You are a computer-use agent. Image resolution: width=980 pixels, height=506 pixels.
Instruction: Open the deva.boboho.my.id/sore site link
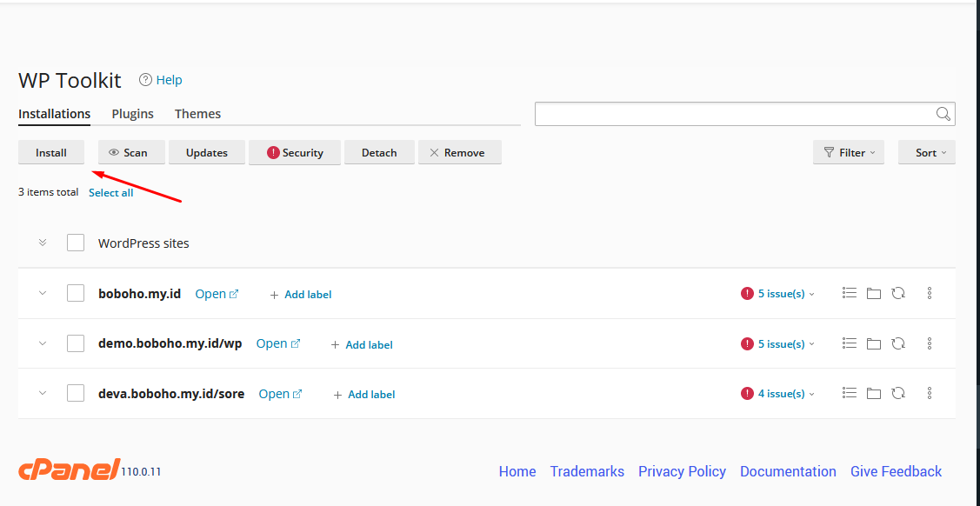click(281, 394)
